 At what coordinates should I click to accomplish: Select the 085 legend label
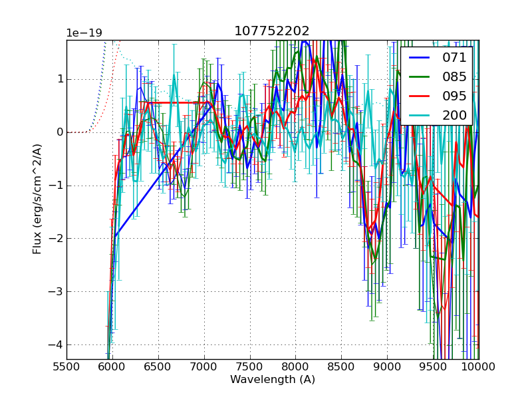click(x=454, y=76)
